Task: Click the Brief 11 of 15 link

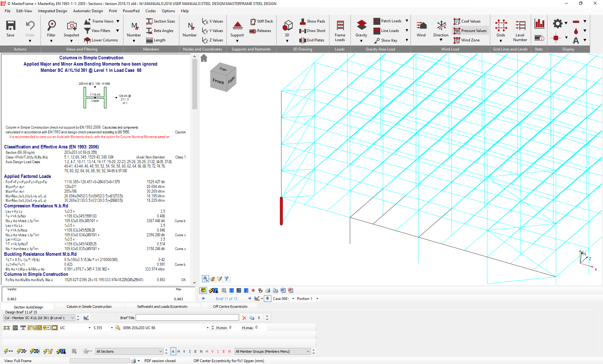Action: 226,299
